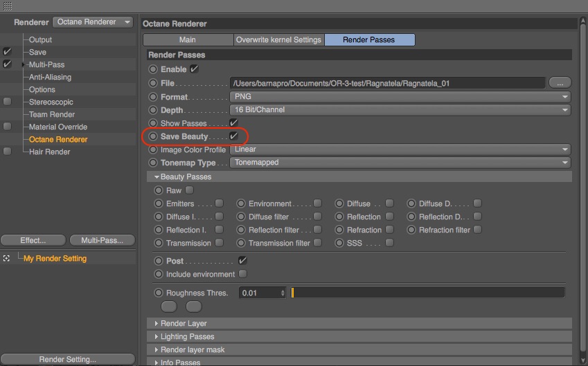Screen dimensions: 588x366
Task: Click the Roughness Thres. slider bar
Action: point(427,293)
